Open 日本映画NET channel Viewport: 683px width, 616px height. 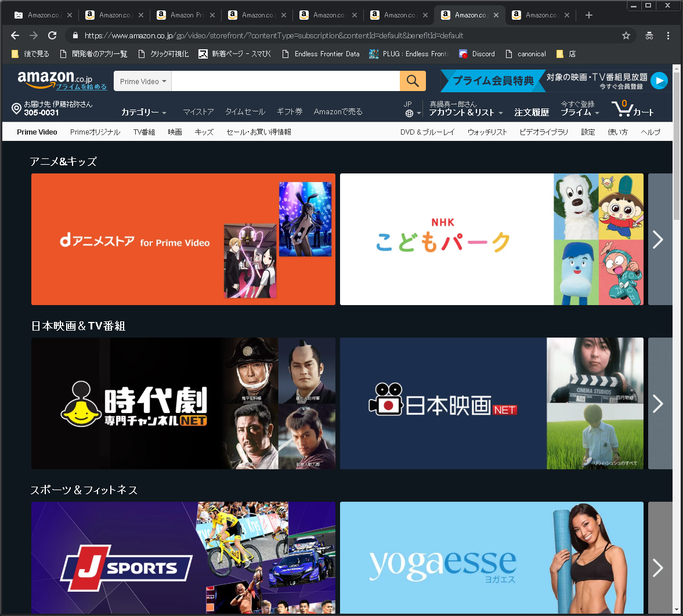coord(492,404)
